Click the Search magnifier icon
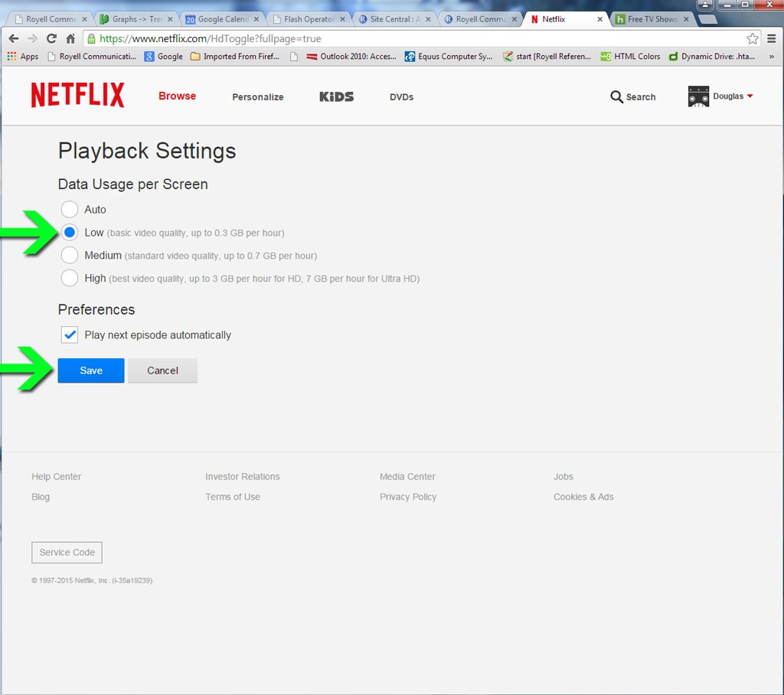This screenshot has height=695, width=784. pos(616,96)
